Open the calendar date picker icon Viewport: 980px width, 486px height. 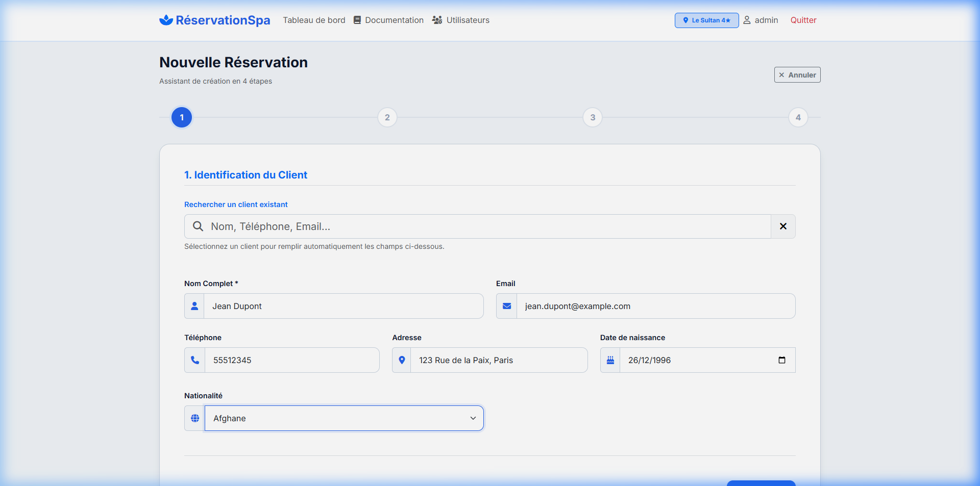[782, 360]
